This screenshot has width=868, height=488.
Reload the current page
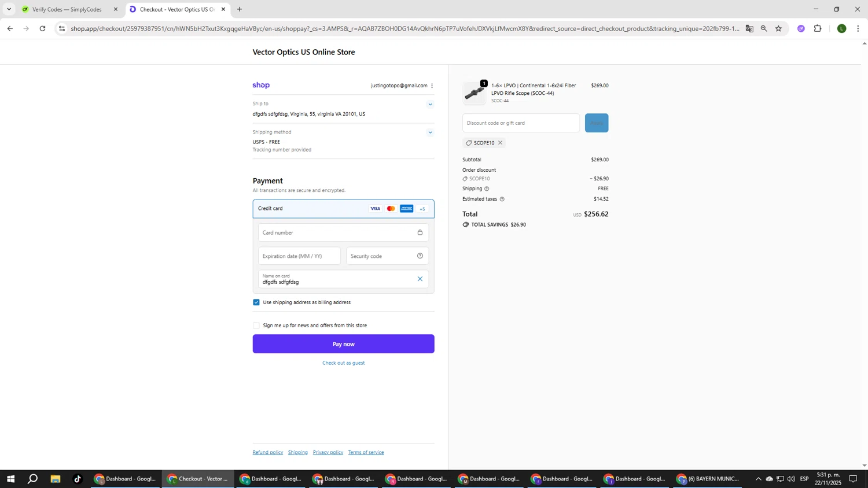tap(42, 28)
